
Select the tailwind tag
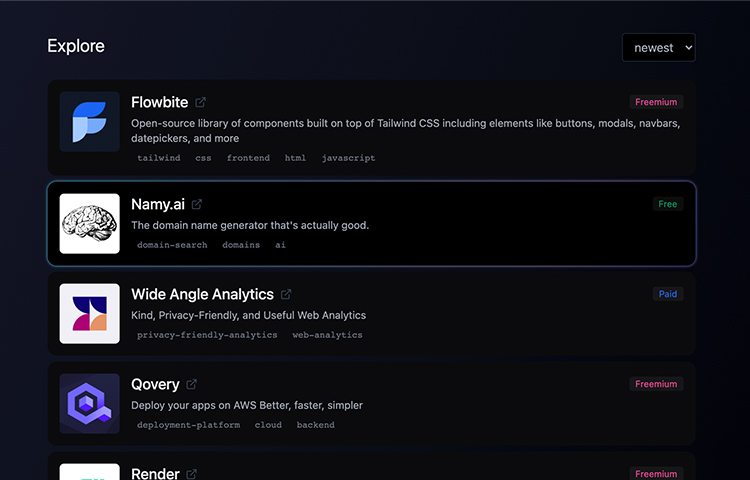(159, 158)
